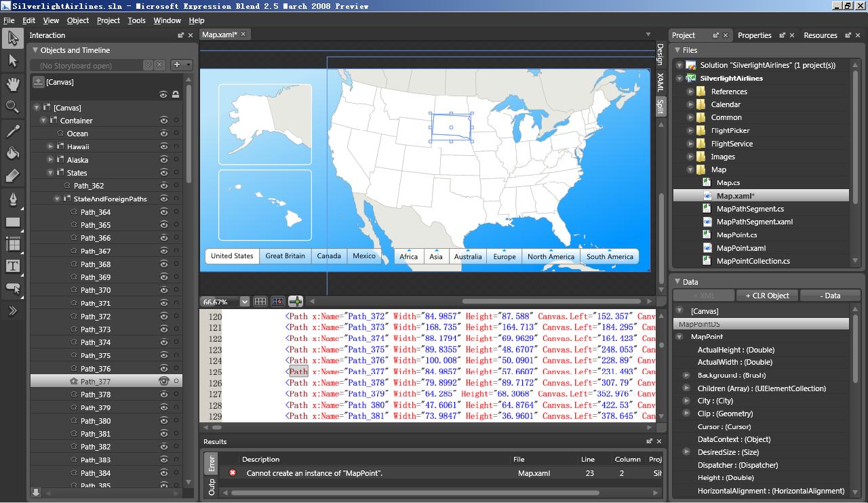This screenshot has width=868, height=503.
Task: Open the Tools menu
Action: pos(136,20)
